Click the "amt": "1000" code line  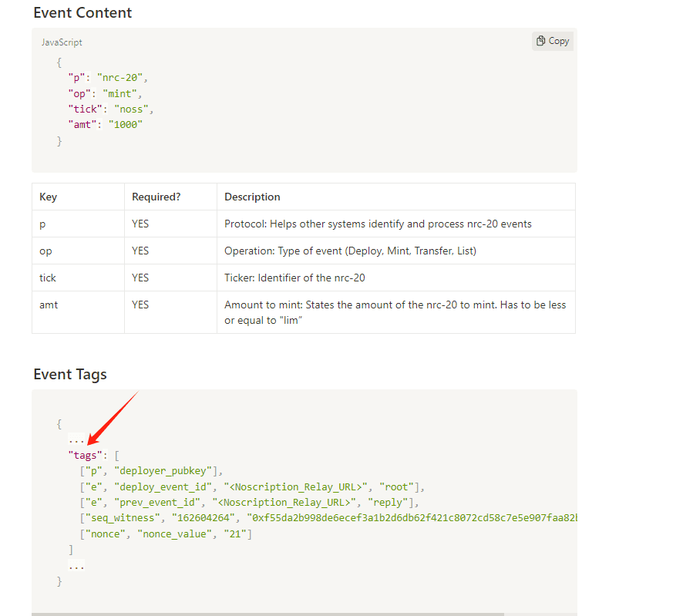pos(106,124)
